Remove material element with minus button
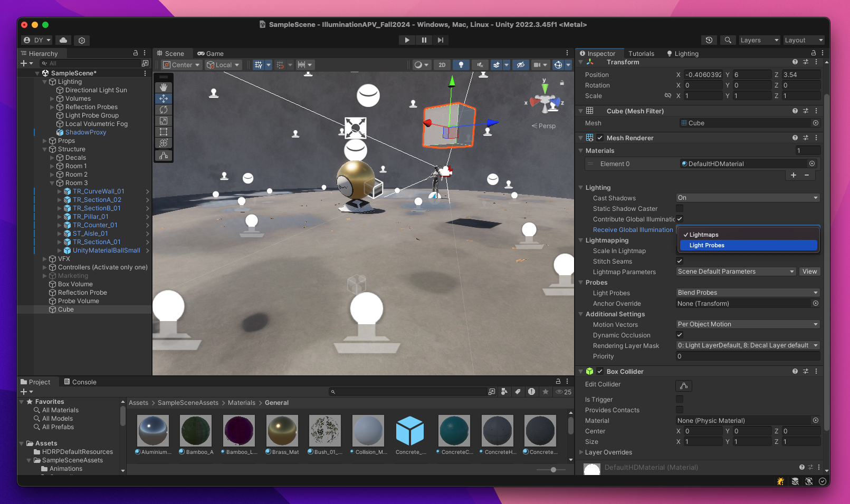Image resolution: width=850 pixels, height=504 pixels. (807, 175)
